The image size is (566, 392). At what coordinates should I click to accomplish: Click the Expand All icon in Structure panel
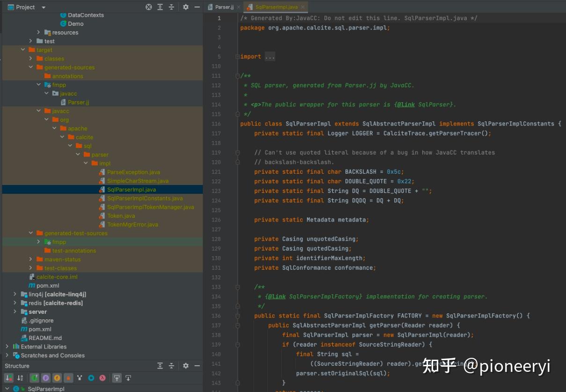point(160,366)
